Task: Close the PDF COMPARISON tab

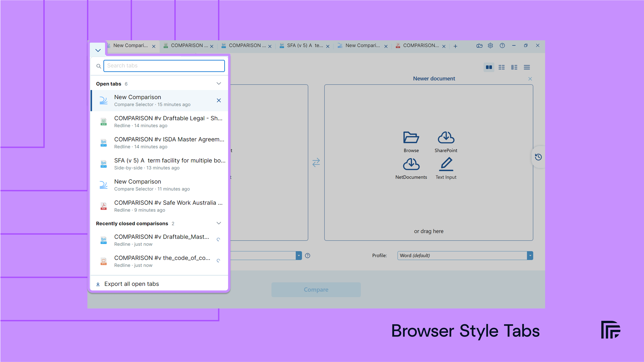Action: (444, 46)
